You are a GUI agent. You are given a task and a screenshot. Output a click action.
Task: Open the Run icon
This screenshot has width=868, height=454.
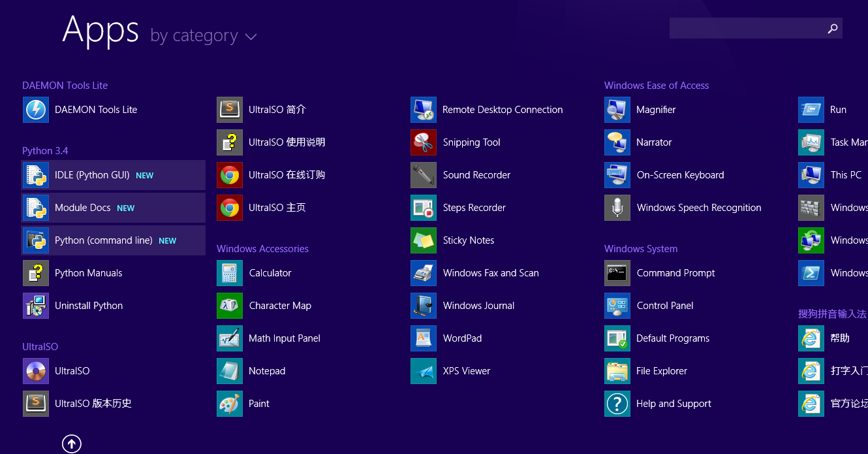click(811, 110)
